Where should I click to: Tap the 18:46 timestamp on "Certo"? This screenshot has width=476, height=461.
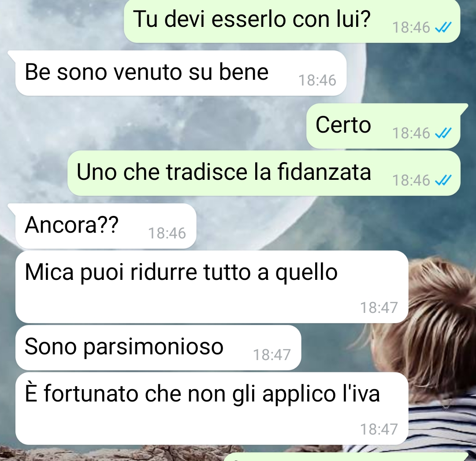[411, 133]
